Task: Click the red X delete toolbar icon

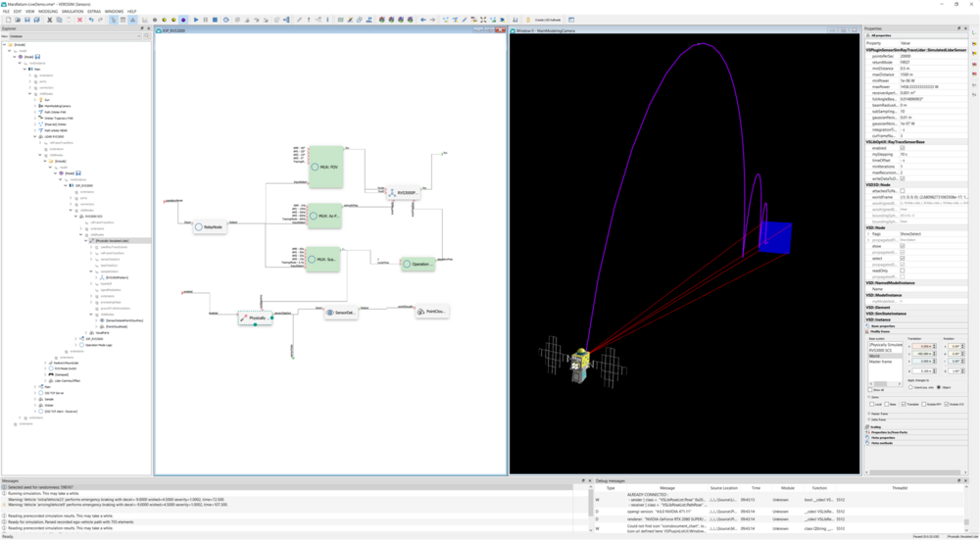Action: point(80,20)
